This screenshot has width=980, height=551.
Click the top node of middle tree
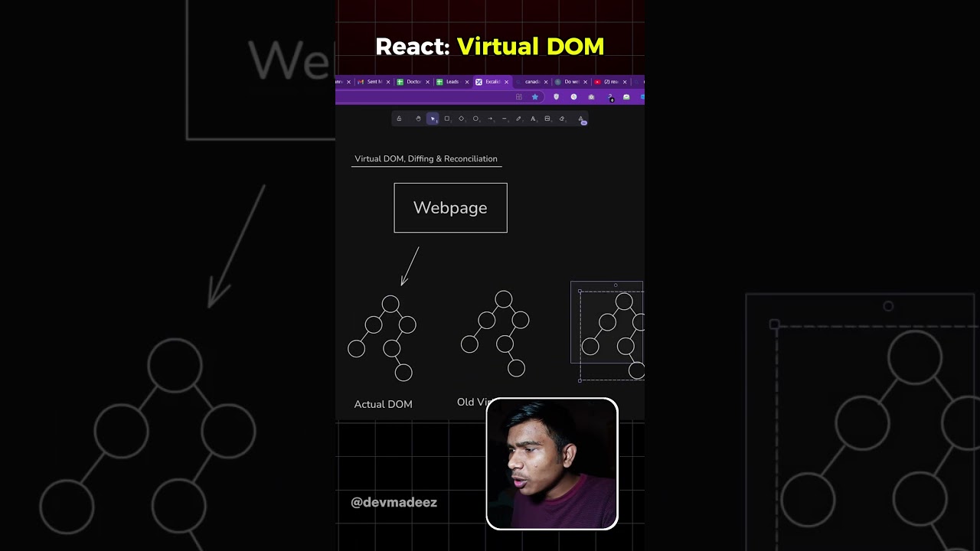503,299
